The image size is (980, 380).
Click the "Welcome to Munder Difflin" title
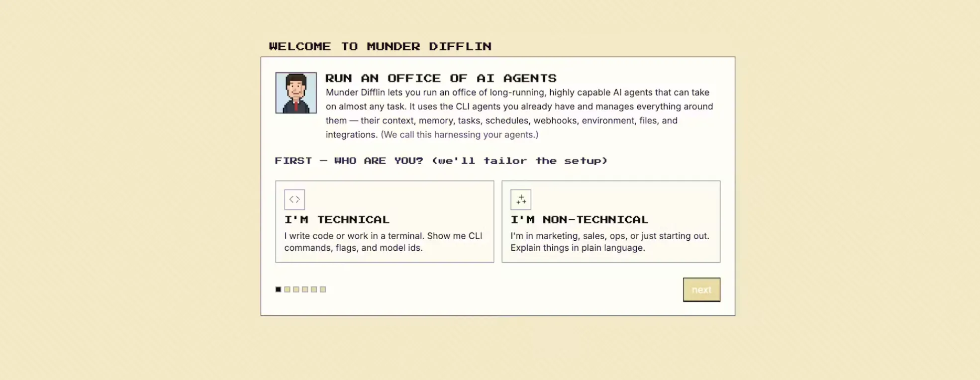coord(380,46)
